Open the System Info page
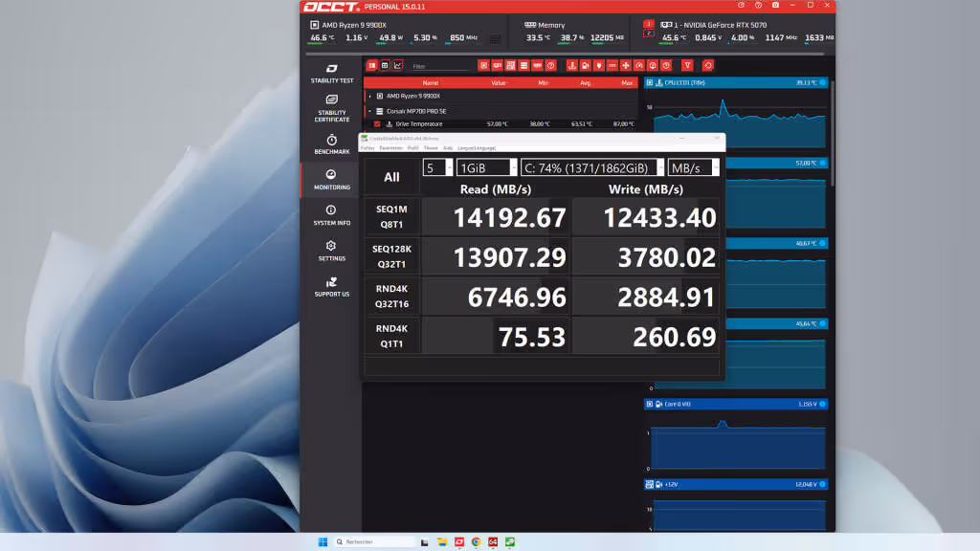This screenshot has height=551, width=980. coord(331,214)
